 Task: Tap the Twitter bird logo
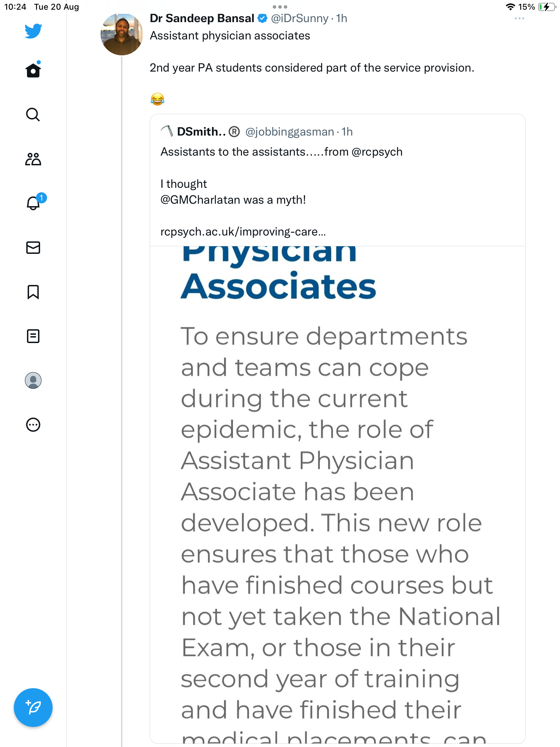(33, 31)
